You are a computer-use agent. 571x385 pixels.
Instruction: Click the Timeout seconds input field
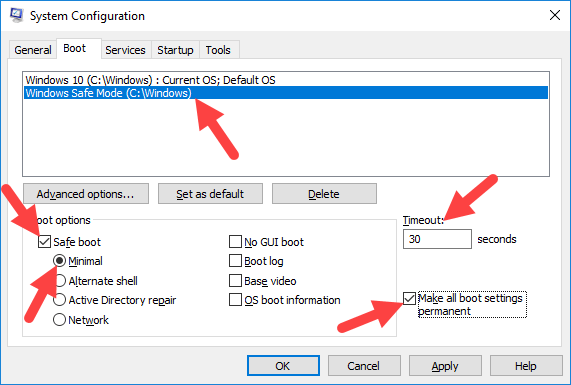437,239
